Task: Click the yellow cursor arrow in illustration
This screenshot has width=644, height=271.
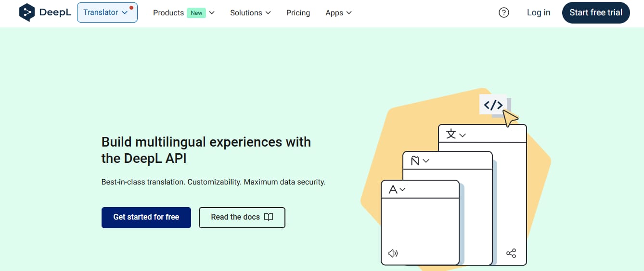Action: coord(510,118)
